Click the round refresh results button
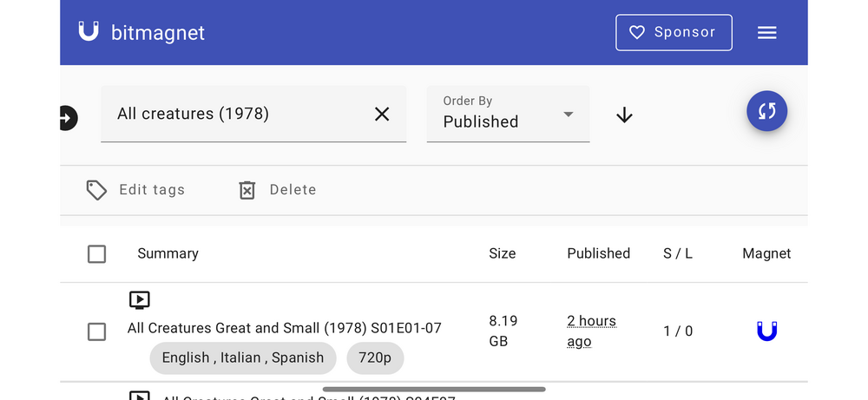Screen dimensions: 868x400 click(766, 111)
